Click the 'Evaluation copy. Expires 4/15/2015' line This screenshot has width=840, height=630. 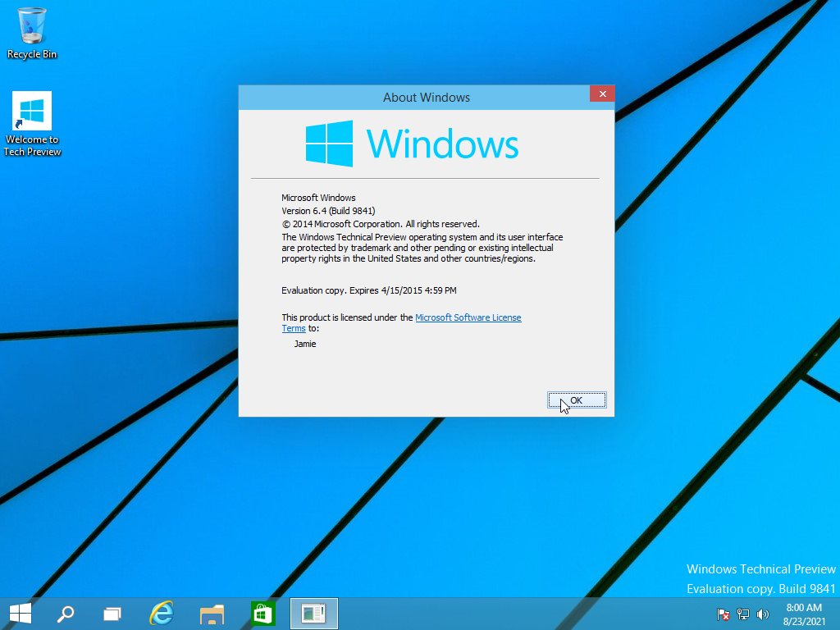(369, 290)
